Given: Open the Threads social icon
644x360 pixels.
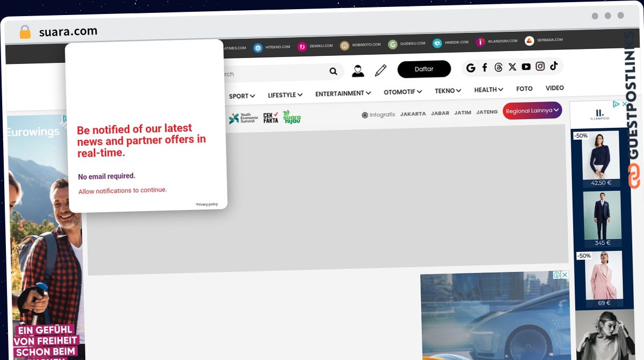Looking at the screenshot, I should [x=499, y=67].
